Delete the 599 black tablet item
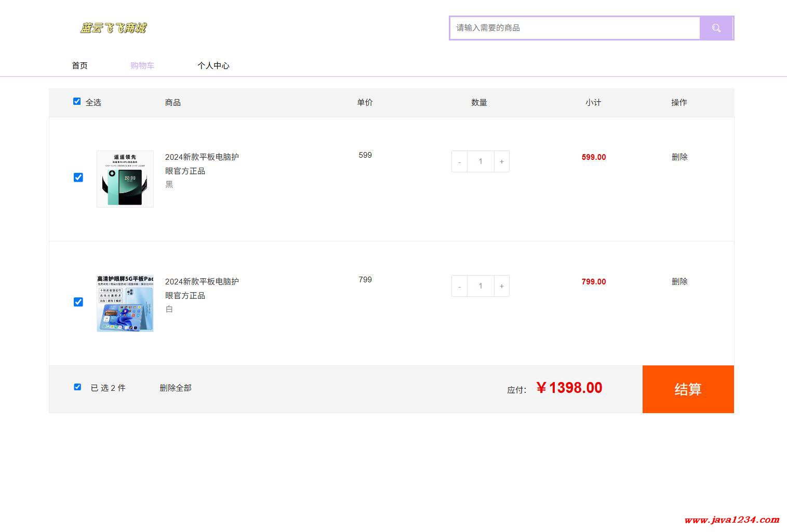The image size is (787, 532). click(679, 157)
